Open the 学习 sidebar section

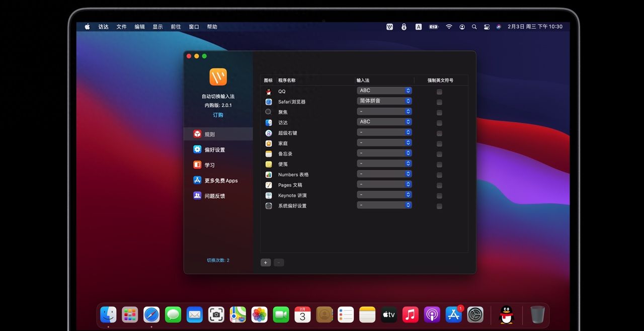point(216,164)
